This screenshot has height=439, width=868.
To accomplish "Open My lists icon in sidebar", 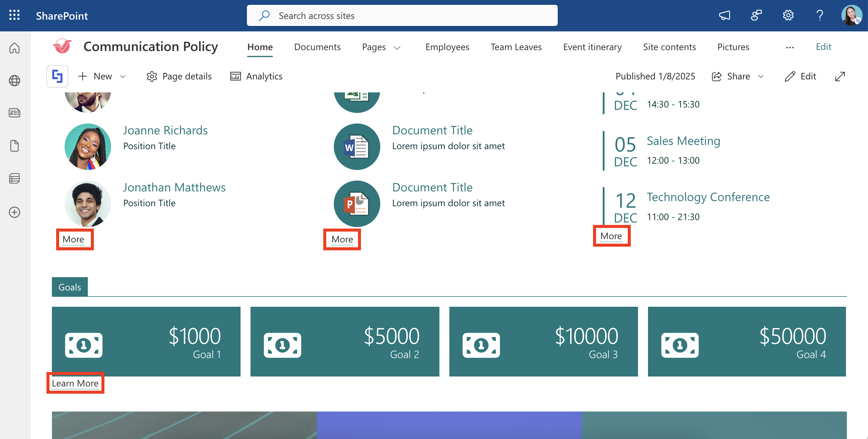I will [14, 178].
